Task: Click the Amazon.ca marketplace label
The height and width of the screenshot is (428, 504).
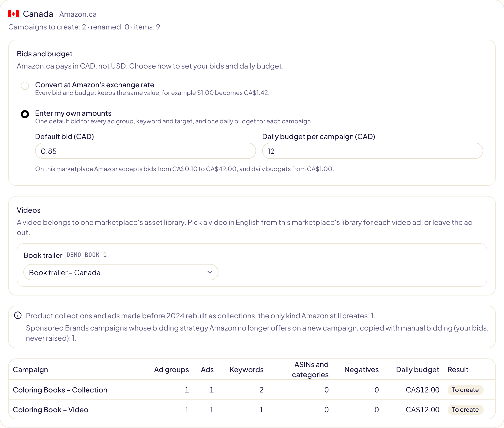Action: pos(78,14)
